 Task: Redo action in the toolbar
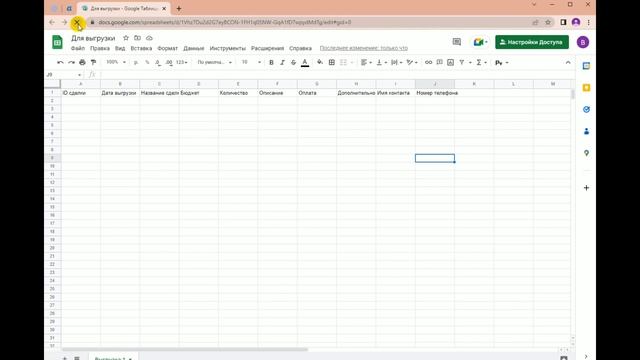(x=71, y=62)
